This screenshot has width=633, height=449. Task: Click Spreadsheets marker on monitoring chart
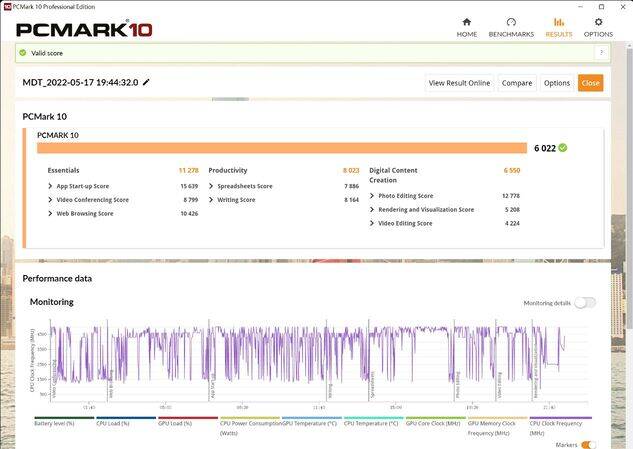pos(373,384)
